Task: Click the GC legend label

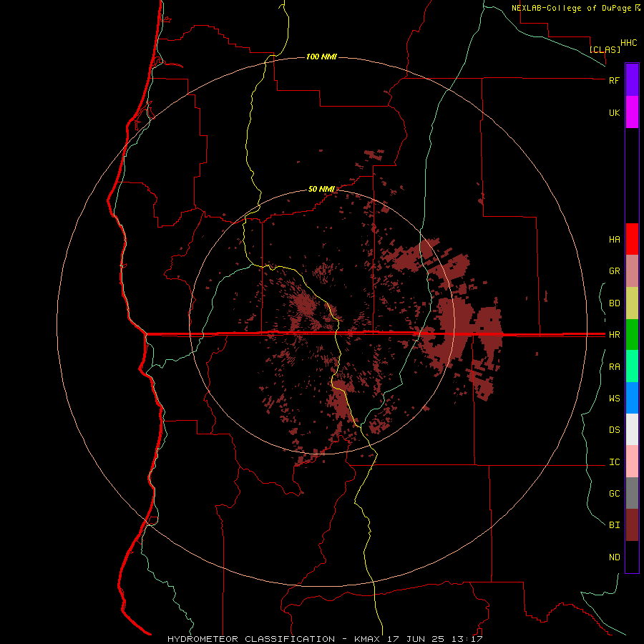Action: (x=614, y=494)
